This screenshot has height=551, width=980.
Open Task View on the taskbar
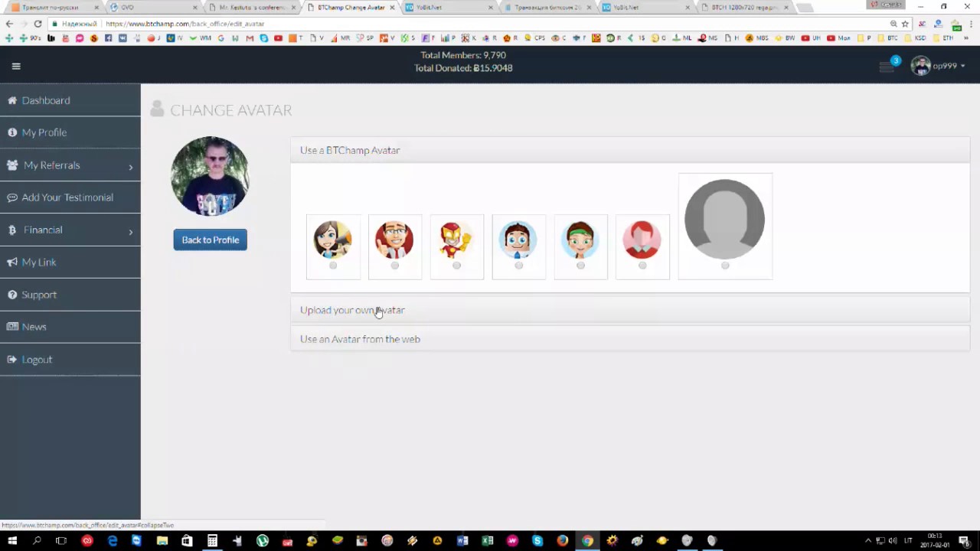pos(61,541)
